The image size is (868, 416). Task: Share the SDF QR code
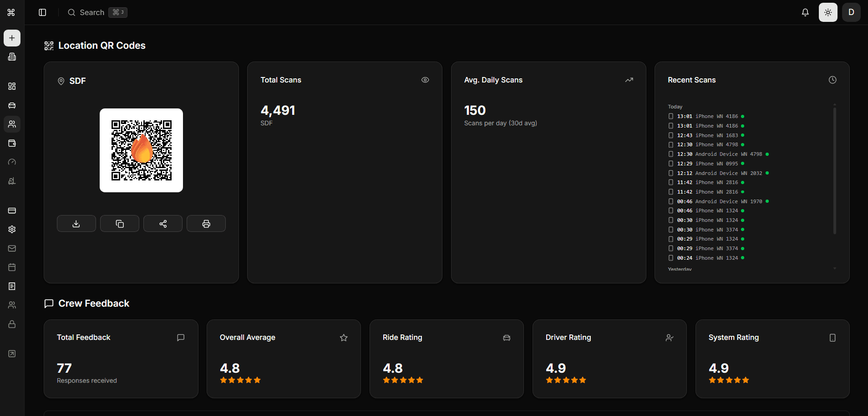163,224
